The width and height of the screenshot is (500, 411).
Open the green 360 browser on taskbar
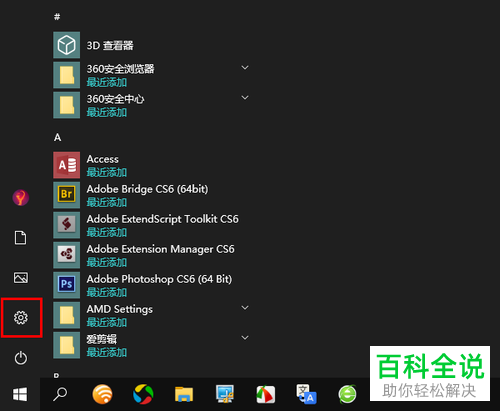click(x=347, y=394)
